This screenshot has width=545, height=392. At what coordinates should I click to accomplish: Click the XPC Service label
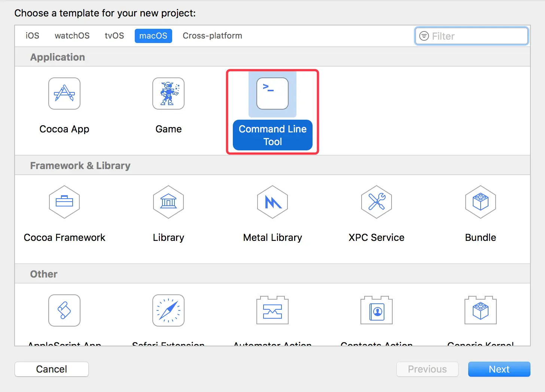pyautogui.click(x=377, y=238)
